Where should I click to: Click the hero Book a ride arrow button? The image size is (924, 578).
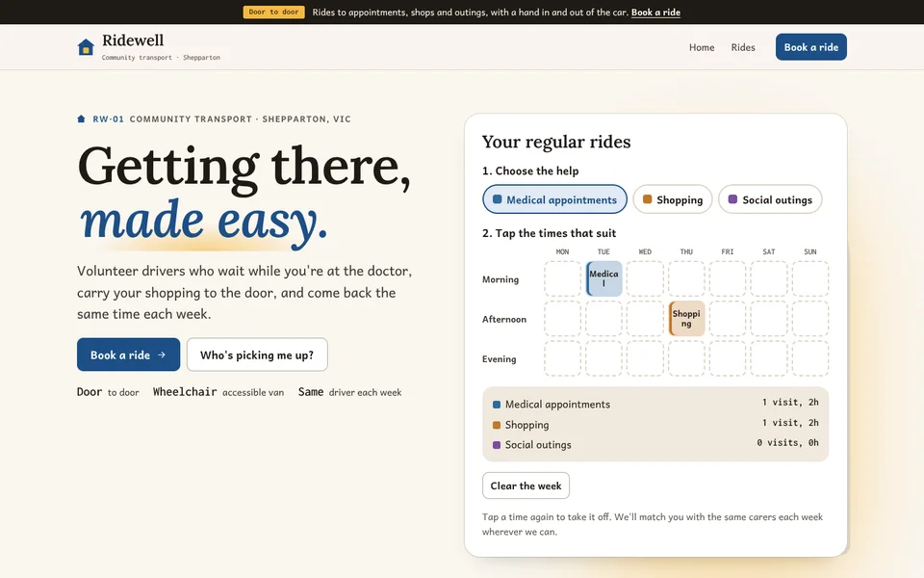tap(128, 355)
